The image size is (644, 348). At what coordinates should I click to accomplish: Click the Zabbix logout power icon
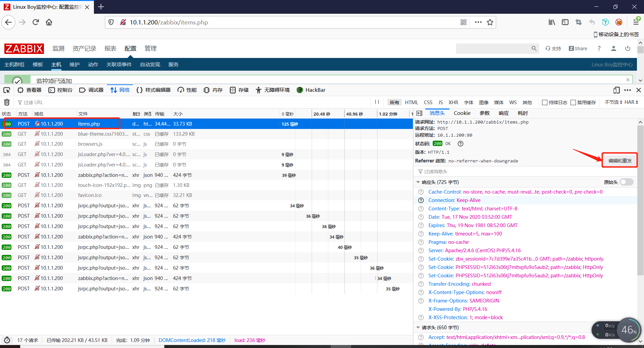[628, 49]
